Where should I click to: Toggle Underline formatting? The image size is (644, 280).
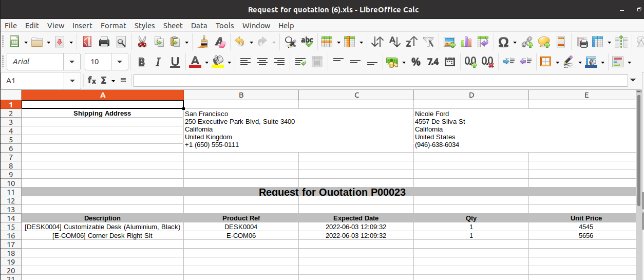coord(175,62)
